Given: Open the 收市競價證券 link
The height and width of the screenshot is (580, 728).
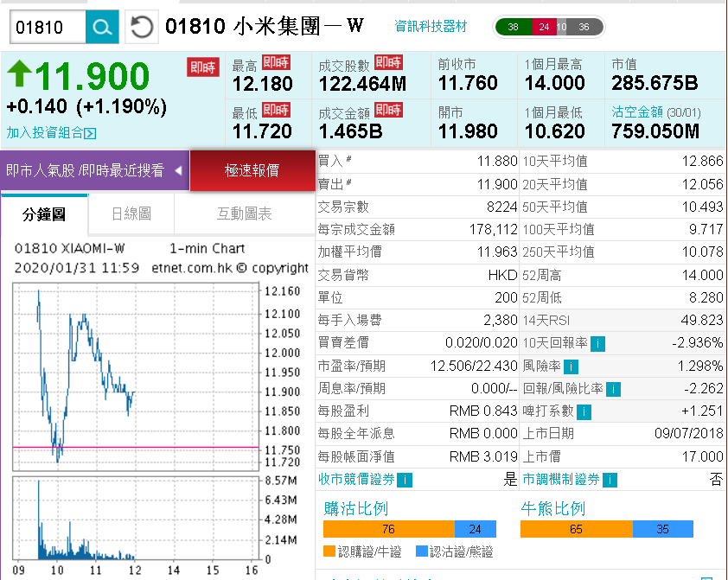Looking at the screenshot, I should [356, 480].
